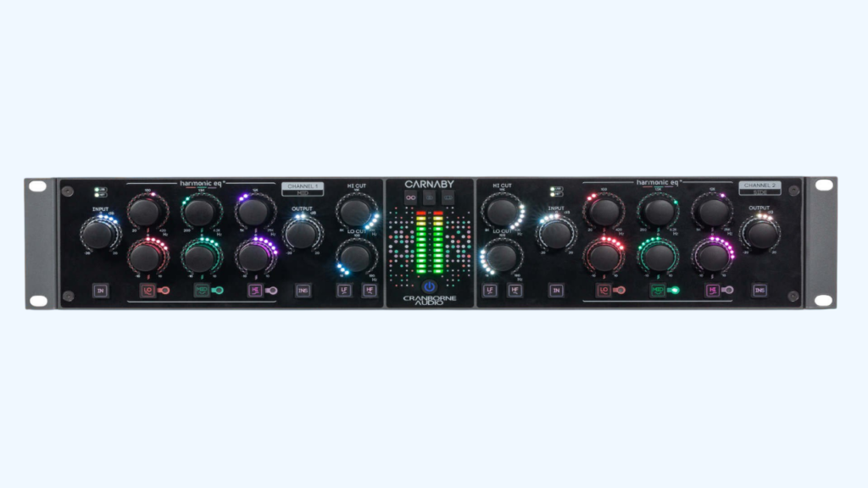Flip the round switch beside Channel 2 HI button
Screen dimensions: 868x488
(728, 290)
